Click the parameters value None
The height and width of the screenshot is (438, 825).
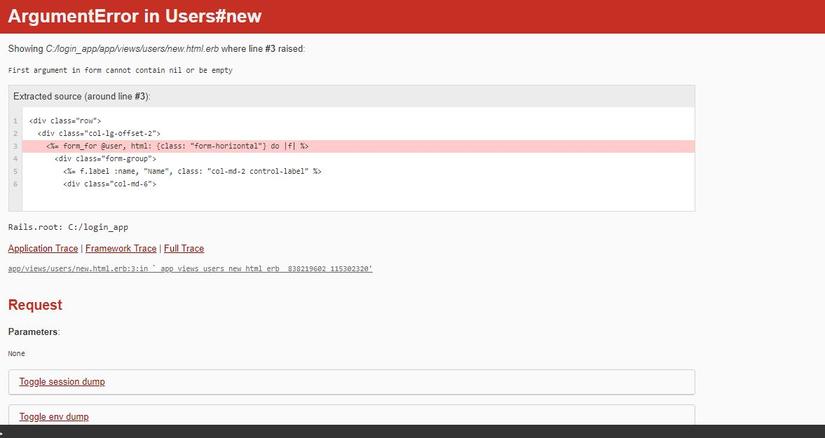point(16,354)
